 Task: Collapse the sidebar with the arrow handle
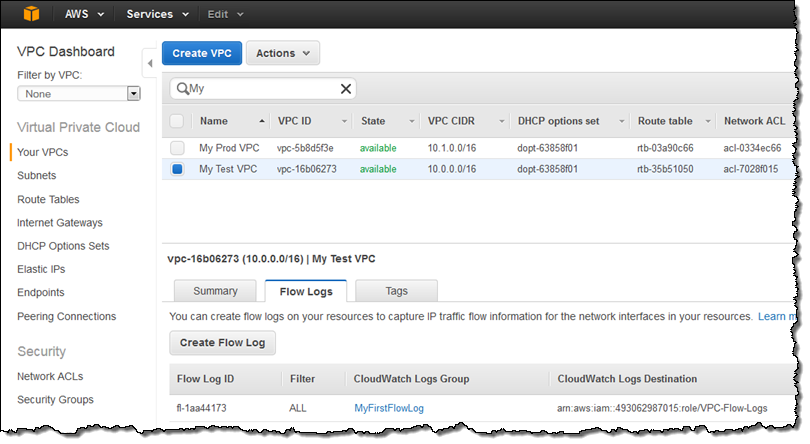tap(150, 63)
